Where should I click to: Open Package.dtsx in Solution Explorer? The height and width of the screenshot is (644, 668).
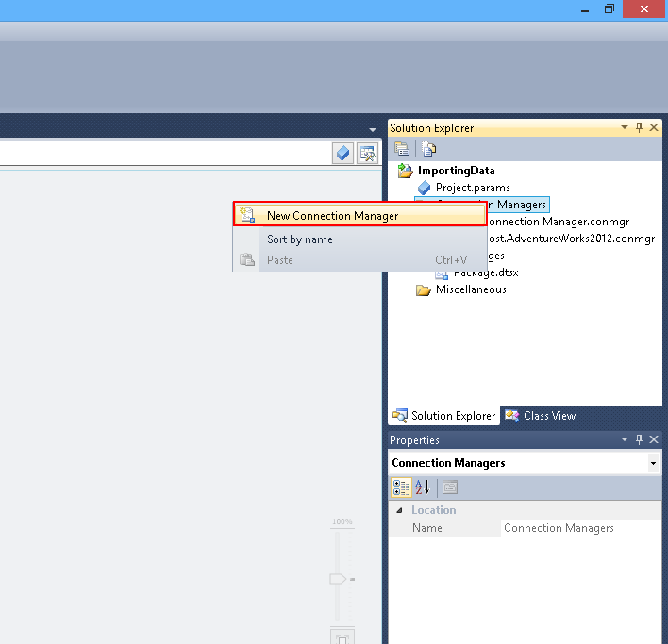(x=486, y=272)
